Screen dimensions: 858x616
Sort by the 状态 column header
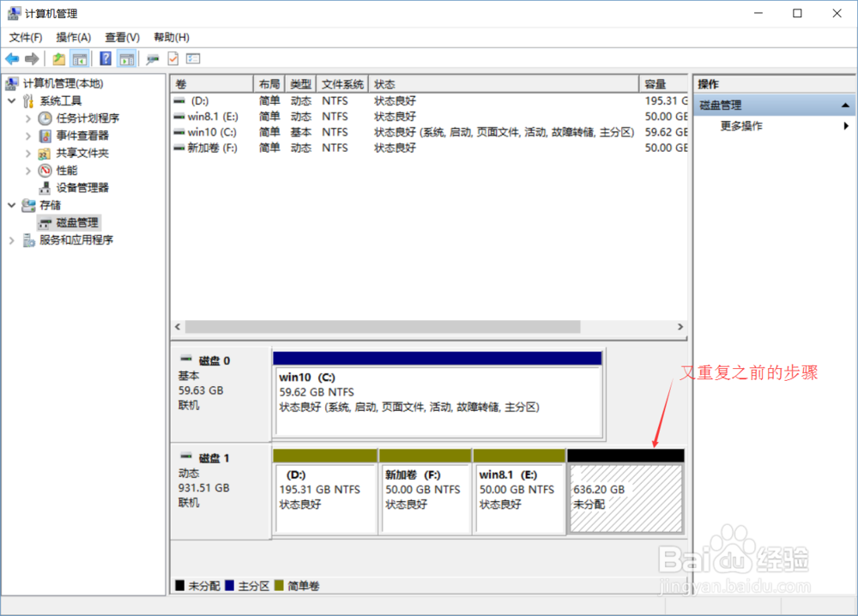click(x=504, y=84)
